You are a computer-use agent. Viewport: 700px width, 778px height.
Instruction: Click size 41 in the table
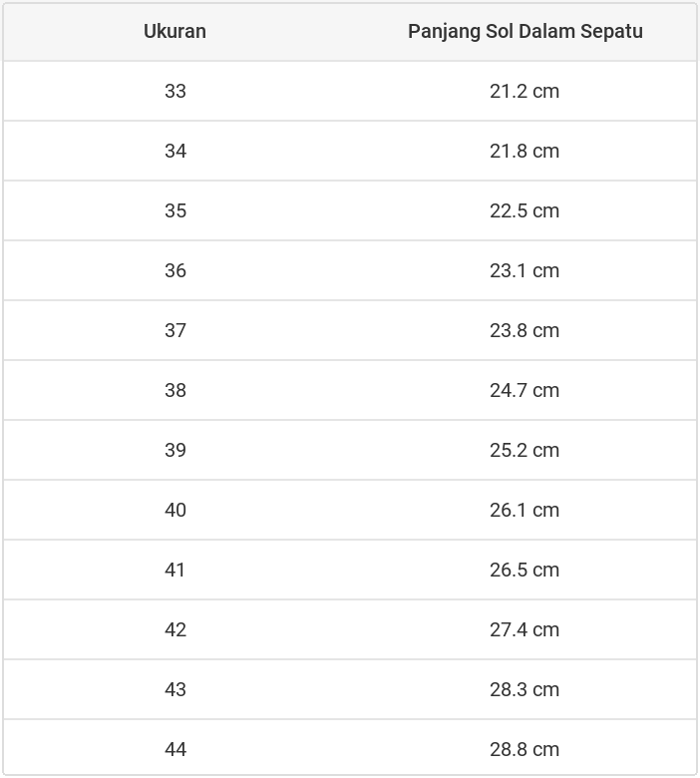coord(175,570)
